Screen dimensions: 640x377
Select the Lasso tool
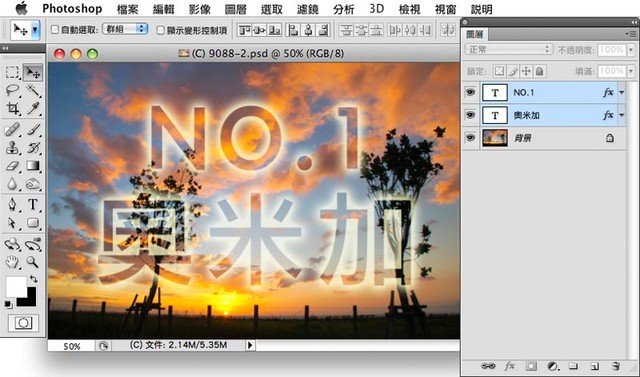coord(12,90)
